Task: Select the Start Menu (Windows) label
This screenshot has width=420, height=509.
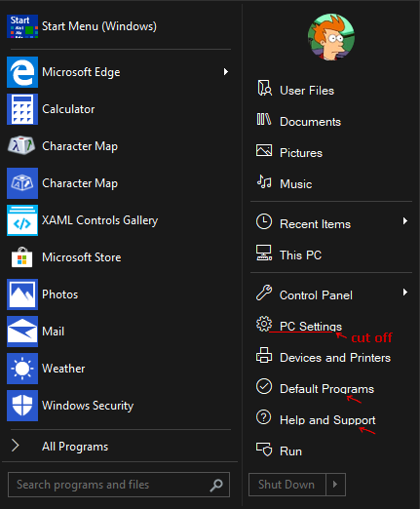Action: tap(99, 26)
